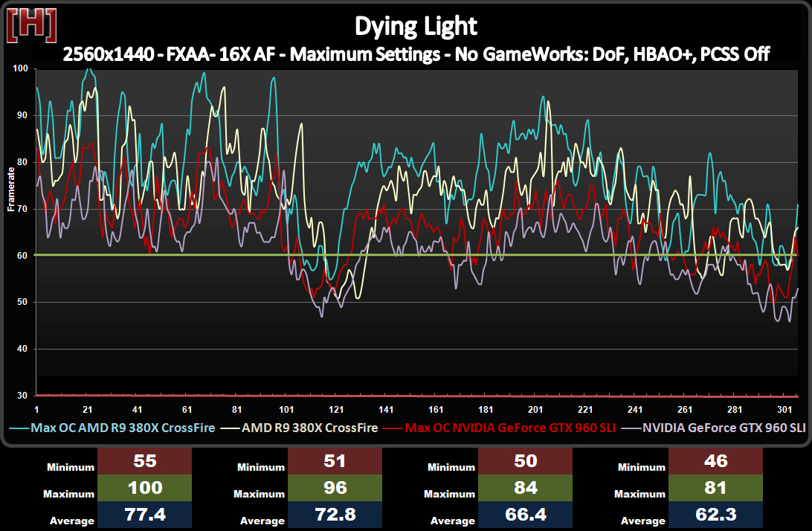Click the 161 label on the horizontal axis
This screenshot has height=531, width=812.
(436, 409)
